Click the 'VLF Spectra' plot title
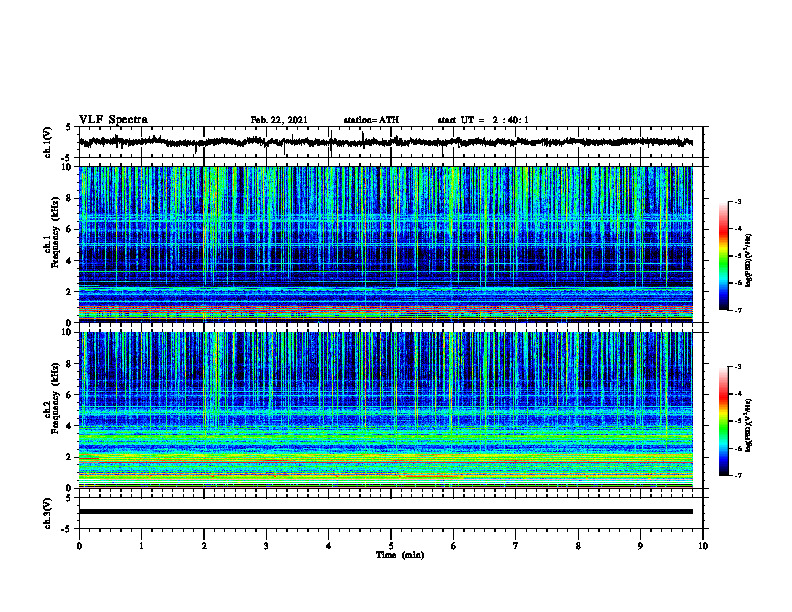Image resolution: width=792 pixels, height=612 pixels. coord(113,119)
